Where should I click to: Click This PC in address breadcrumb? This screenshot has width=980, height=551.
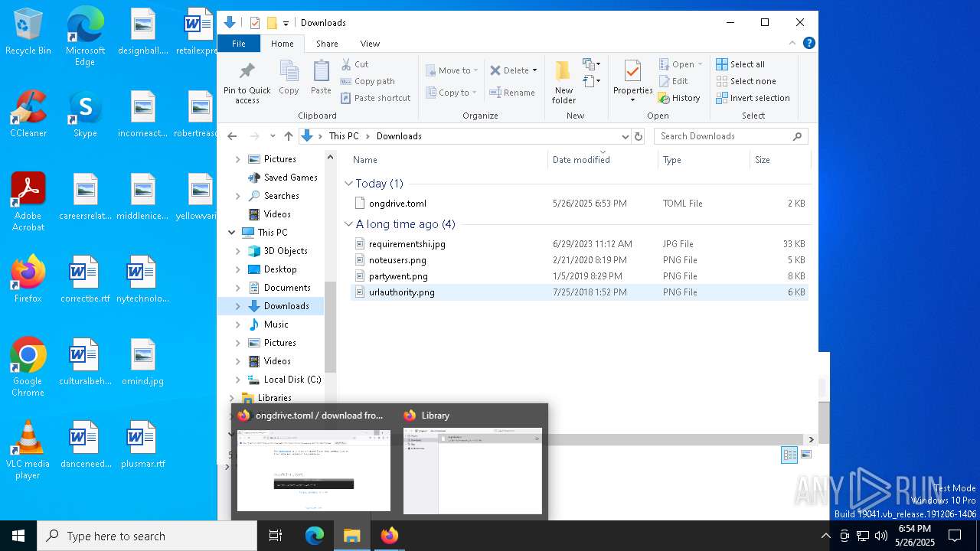(x=344, y=136)
